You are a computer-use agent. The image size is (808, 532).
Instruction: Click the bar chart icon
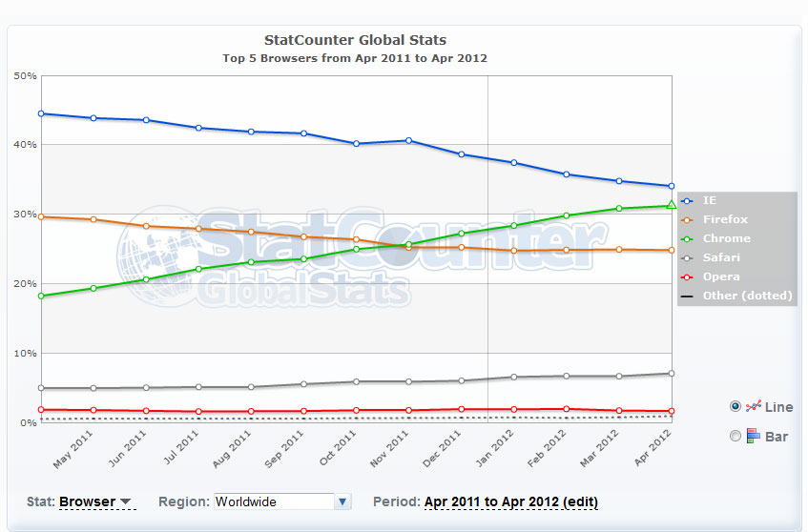coord(753,436)
